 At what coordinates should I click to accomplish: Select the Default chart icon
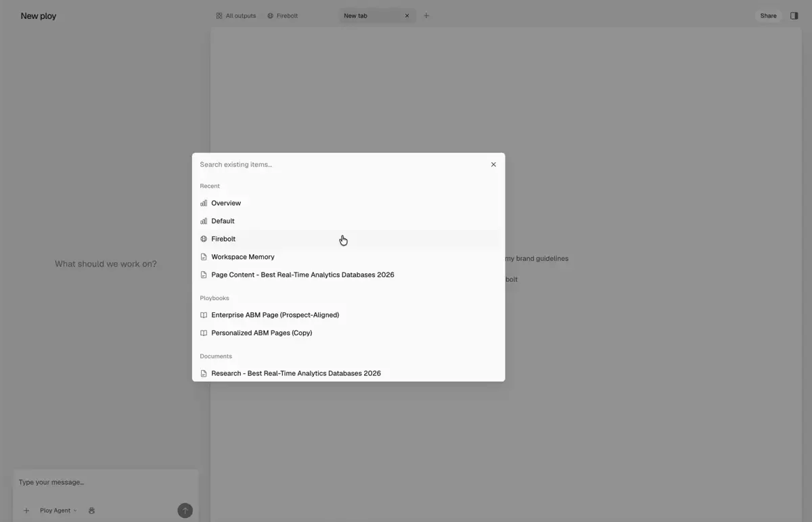(x=204, y=221)
